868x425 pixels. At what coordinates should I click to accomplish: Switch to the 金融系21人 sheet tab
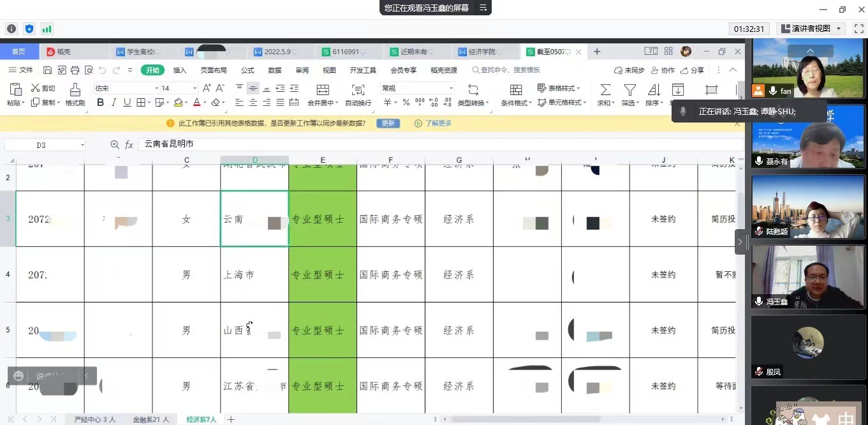tap(151, 419)
